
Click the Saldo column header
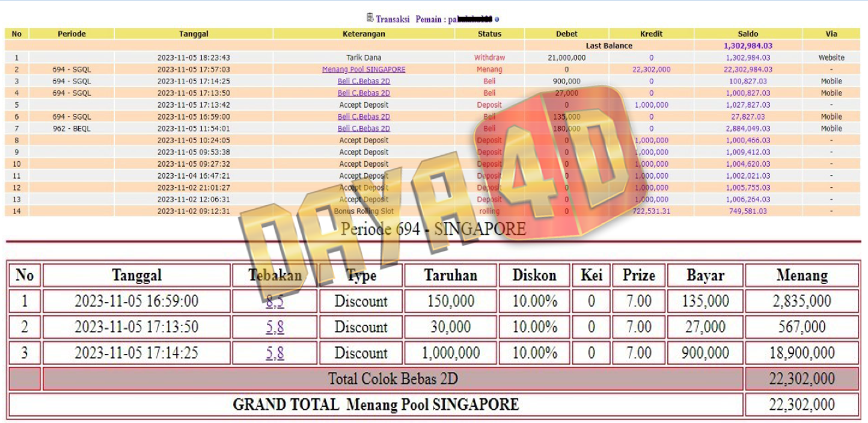click(x=748, y=34)
